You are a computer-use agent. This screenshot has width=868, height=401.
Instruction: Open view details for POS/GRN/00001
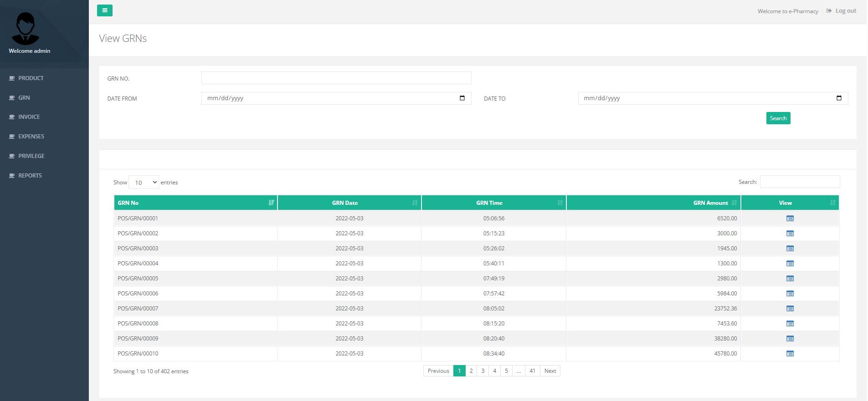point(790,218)
